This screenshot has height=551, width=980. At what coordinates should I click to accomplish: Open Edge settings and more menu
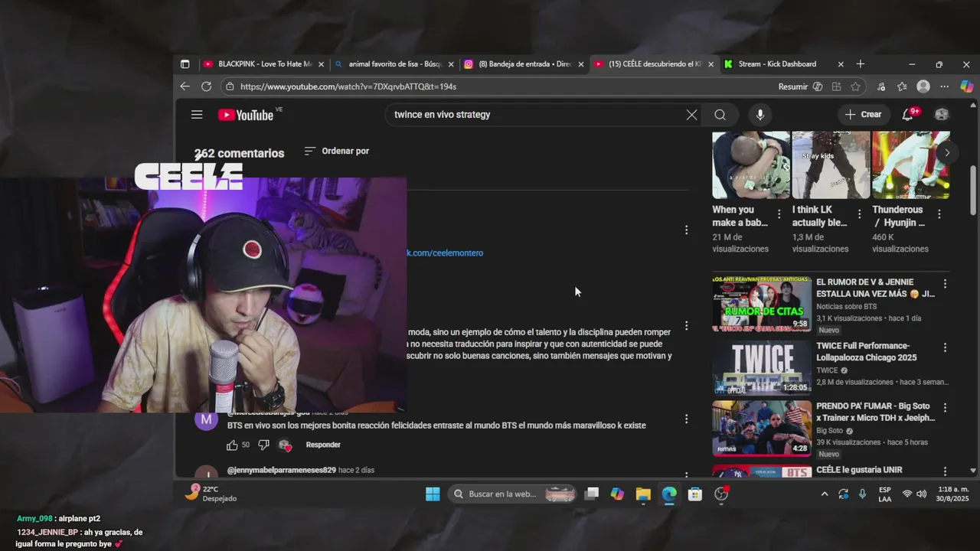(x=944, y=86)
